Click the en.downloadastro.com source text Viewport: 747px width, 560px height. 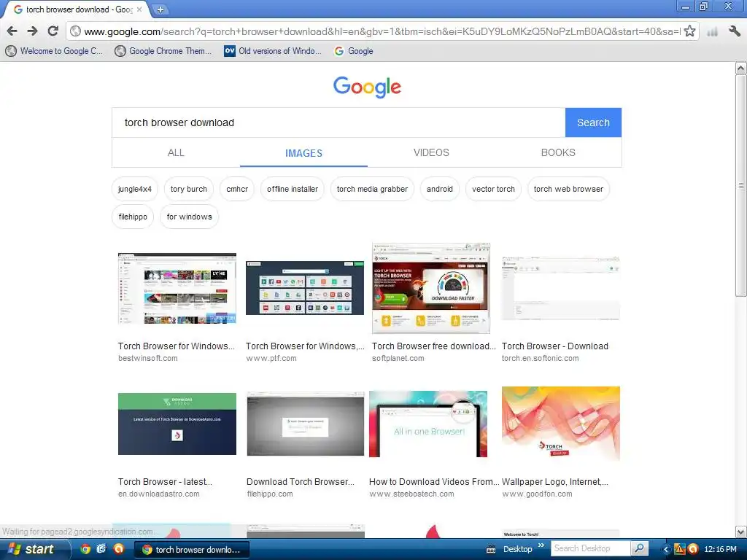(158, 494)
